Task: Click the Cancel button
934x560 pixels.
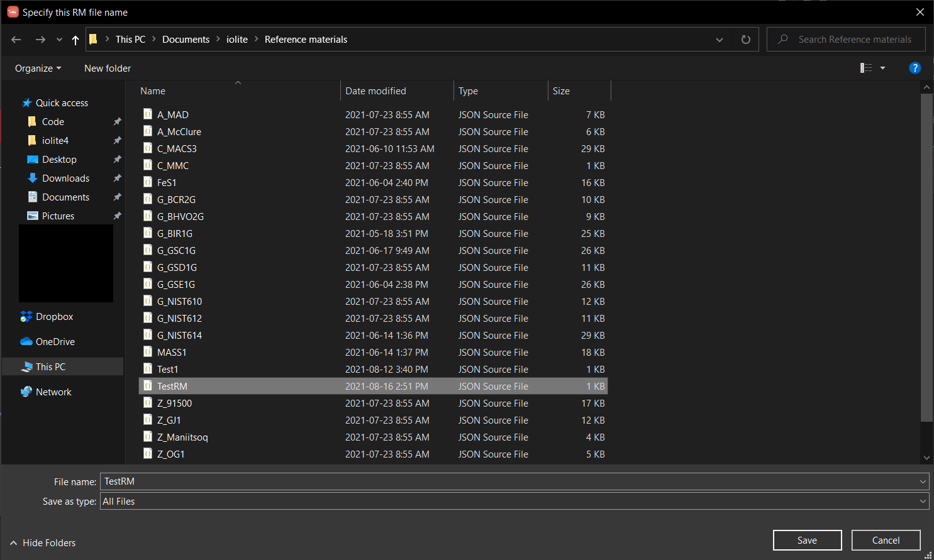Action: (886, 540)
